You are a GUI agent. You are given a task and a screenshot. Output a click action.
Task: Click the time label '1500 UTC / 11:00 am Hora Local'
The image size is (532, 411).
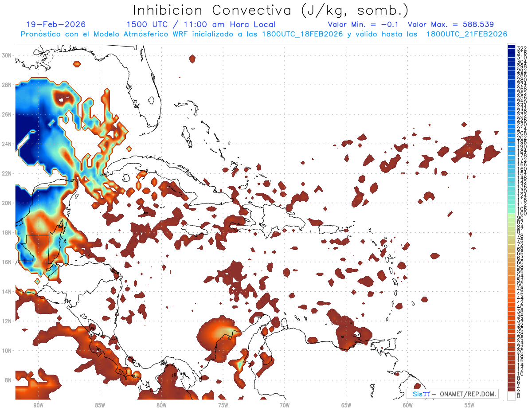pyautogui.click(x=201, y=25)
